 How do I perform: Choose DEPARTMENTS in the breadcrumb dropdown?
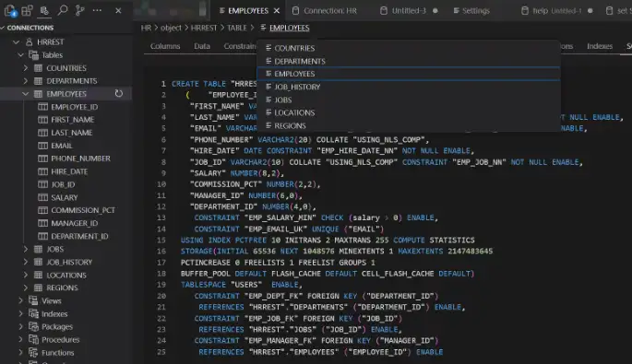pyautogui.click(x=409, y=61)
